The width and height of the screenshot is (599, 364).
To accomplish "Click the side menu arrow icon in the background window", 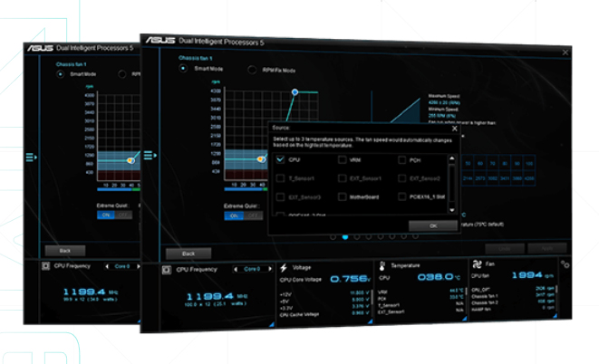I will point(32,157).
